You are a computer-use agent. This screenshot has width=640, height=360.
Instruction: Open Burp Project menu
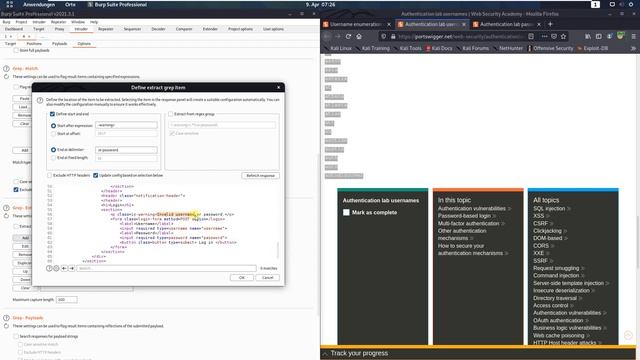tap(21, 22)
